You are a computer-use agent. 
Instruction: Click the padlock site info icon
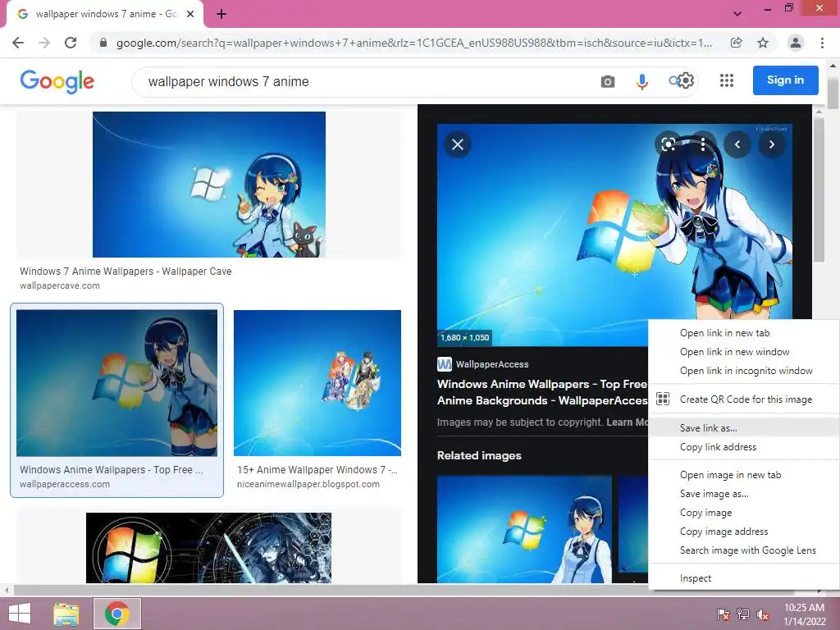[x=103, y=43]
